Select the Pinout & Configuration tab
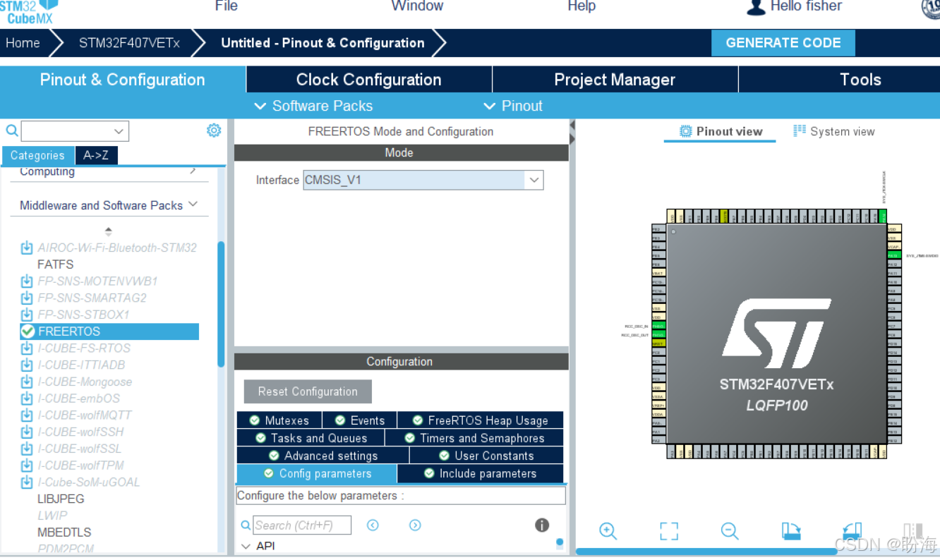This screenshot has width=940, height=560. coord(122,80)
